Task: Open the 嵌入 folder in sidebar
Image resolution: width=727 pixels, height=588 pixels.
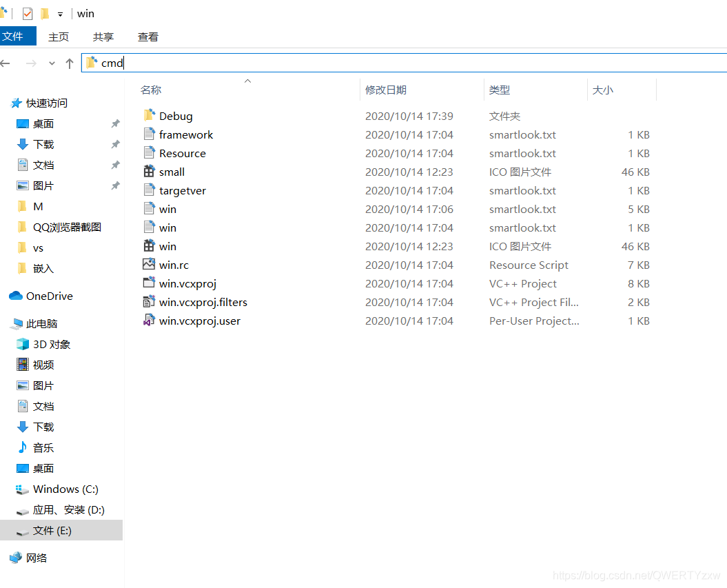Action: tap(43, 269)
